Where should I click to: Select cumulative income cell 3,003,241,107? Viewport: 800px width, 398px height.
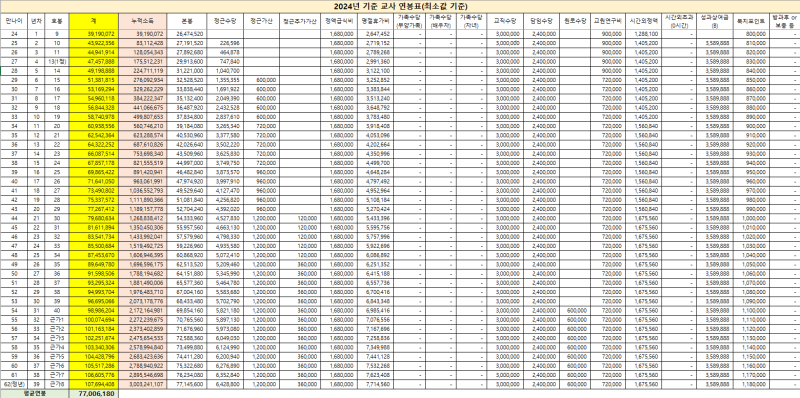click(x=143, y=383)
